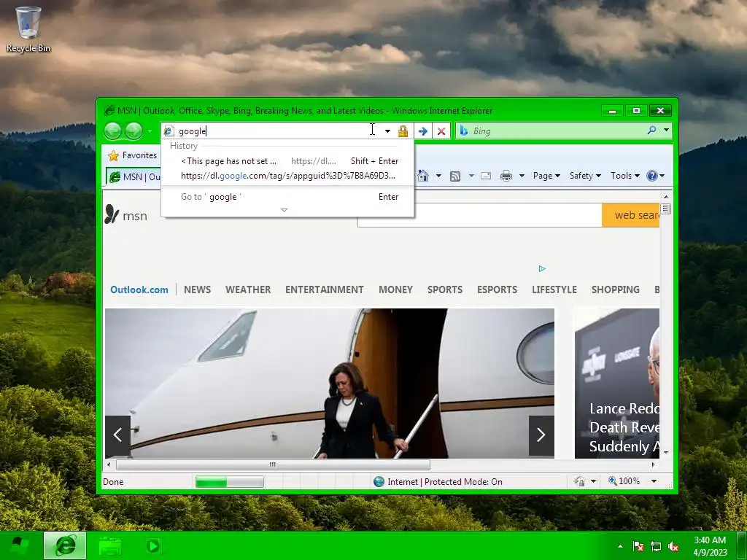Screen dimensions: 747x560
Task: Click the security lock icon
Action: tap(403, 131)
